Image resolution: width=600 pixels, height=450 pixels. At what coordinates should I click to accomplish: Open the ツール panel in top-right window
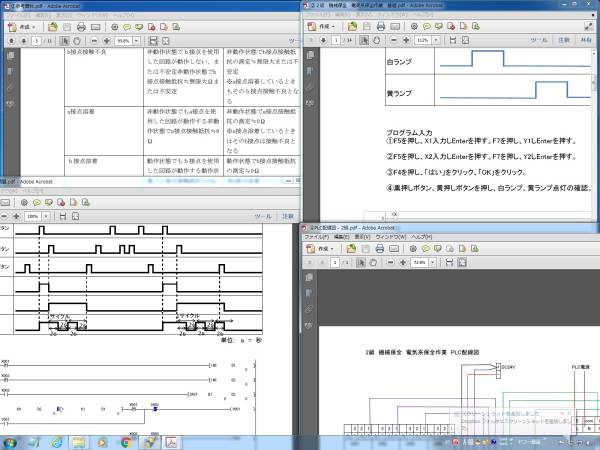point(538,40)
